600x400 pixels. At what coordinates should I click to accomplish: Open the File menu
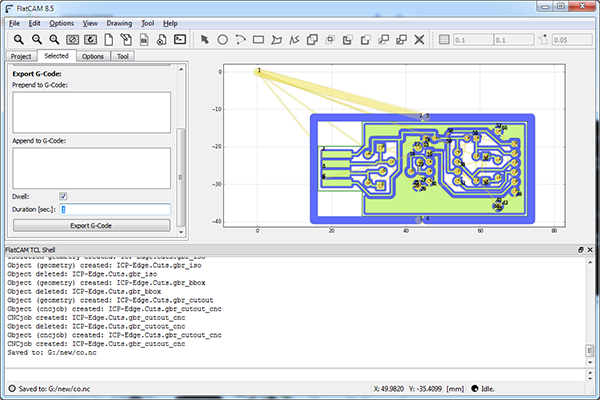click(14, 23)
